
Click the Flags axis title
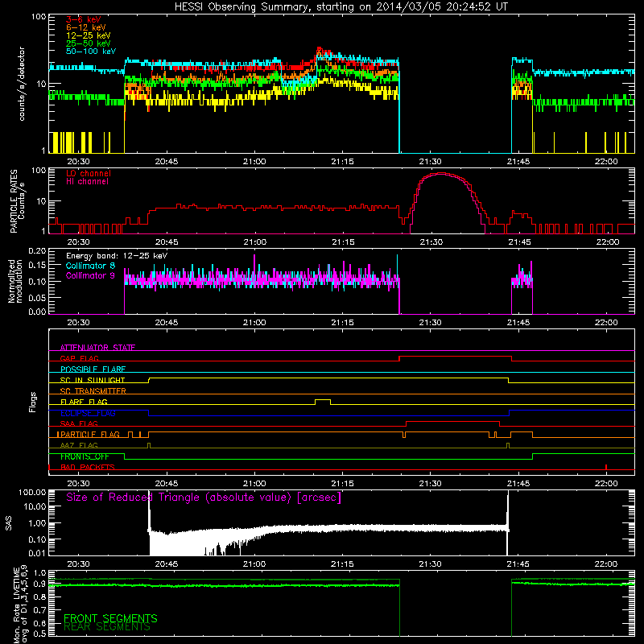click(x=33, y=402)
